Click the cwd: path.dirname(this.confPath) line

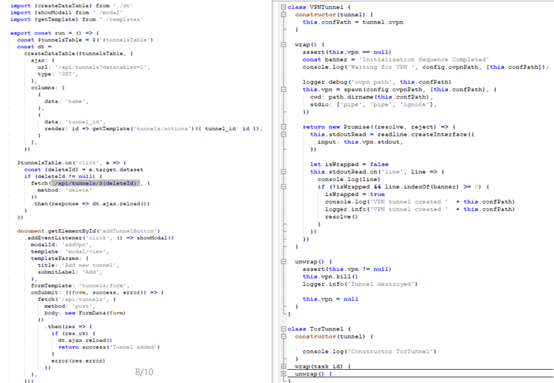click(372, 97)
